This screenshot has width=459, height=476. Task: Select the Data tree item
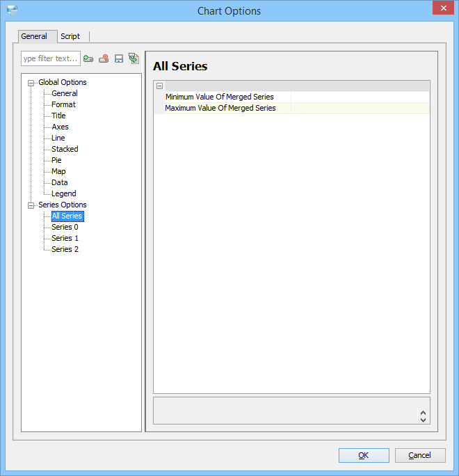(x=59, y=182)
